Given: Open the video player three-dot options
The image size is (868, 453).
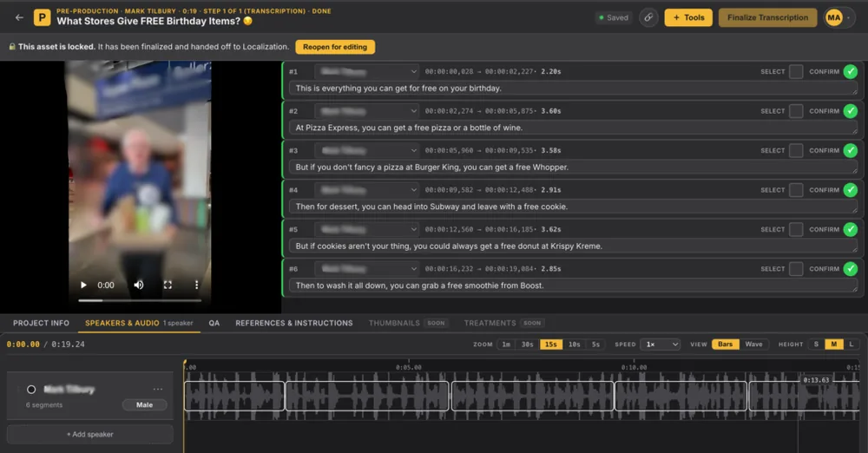Looking at the screenshot, I should (196, 286).
